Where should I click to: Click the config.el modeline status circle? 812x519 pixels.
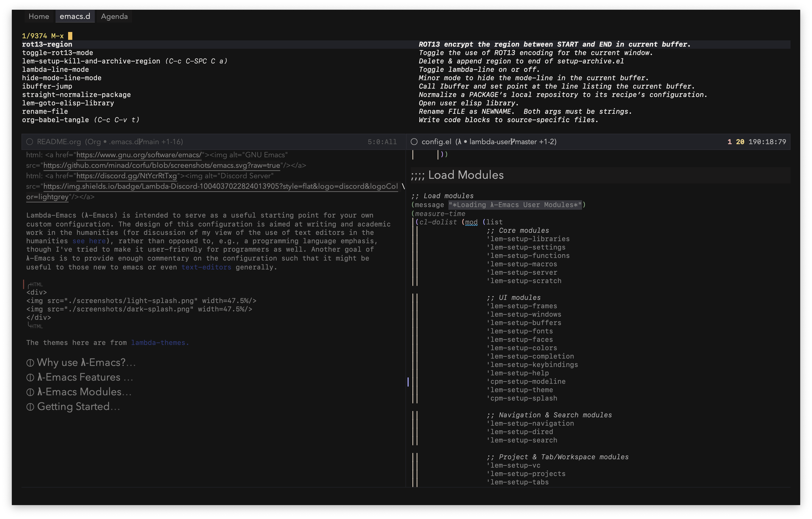[414, 142]
